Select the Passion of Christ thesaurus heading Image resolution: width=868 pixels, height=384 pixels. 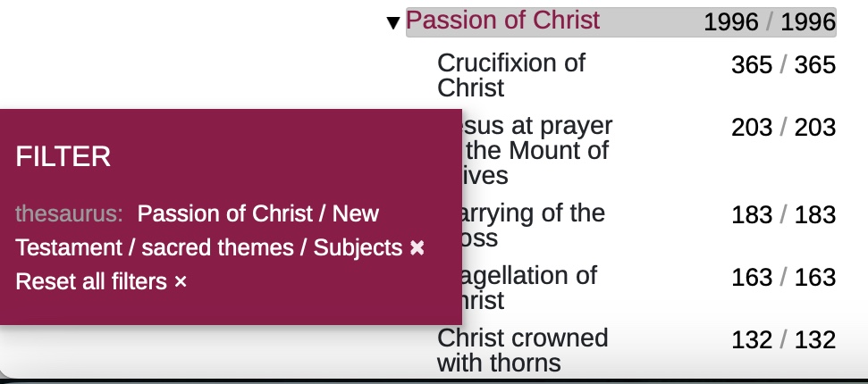pyautogui.click(x=503, y=21)
